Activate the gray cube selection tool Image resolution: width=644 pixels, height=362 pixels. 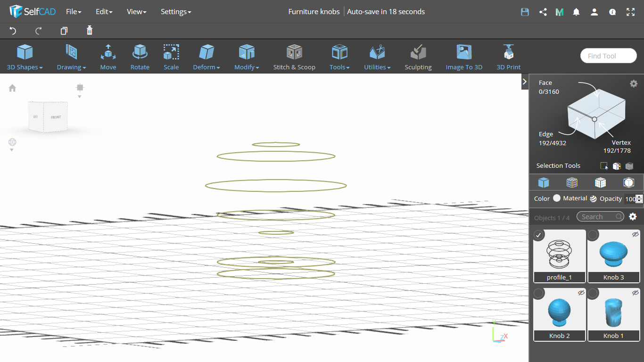[629, 166]
